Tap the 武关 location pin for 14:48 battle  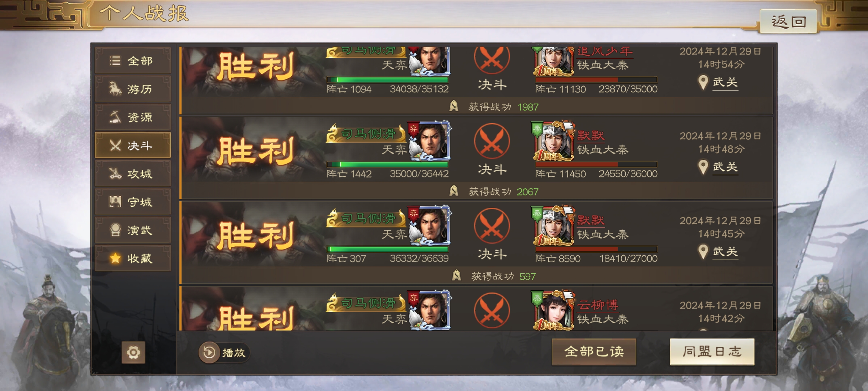click(703, 167)
